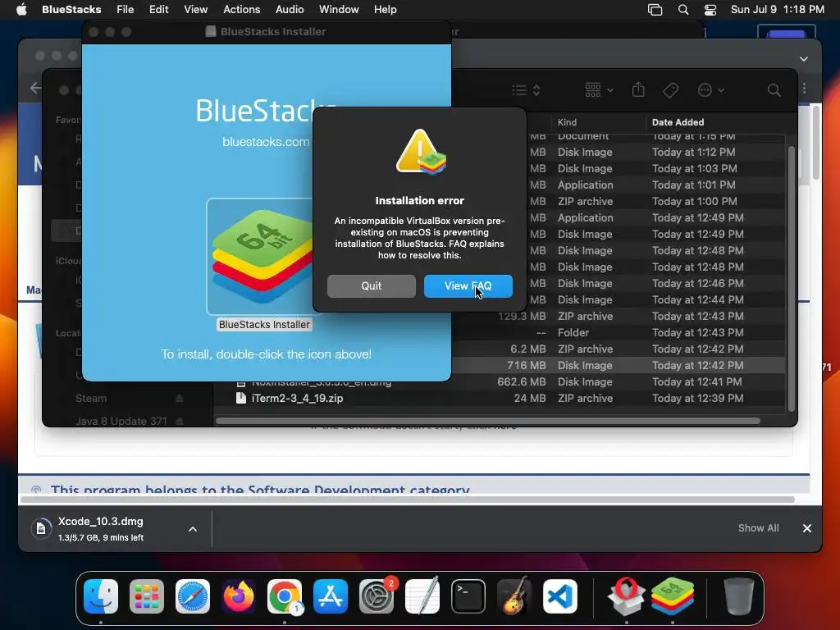Open the Trash from the Dock
The height and width of the screenshot is (630, 840).
click(739, 596)
